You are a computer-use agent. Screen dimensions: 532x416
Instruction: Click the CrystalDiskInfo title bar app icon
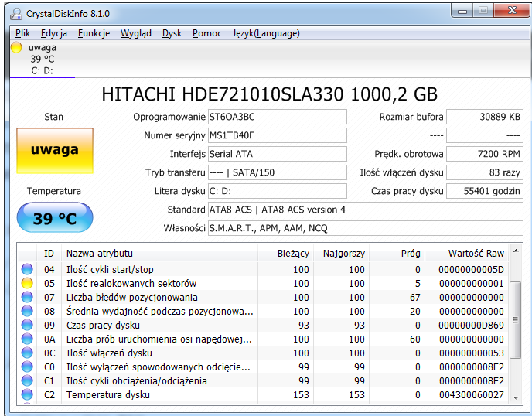coord(16,14)
